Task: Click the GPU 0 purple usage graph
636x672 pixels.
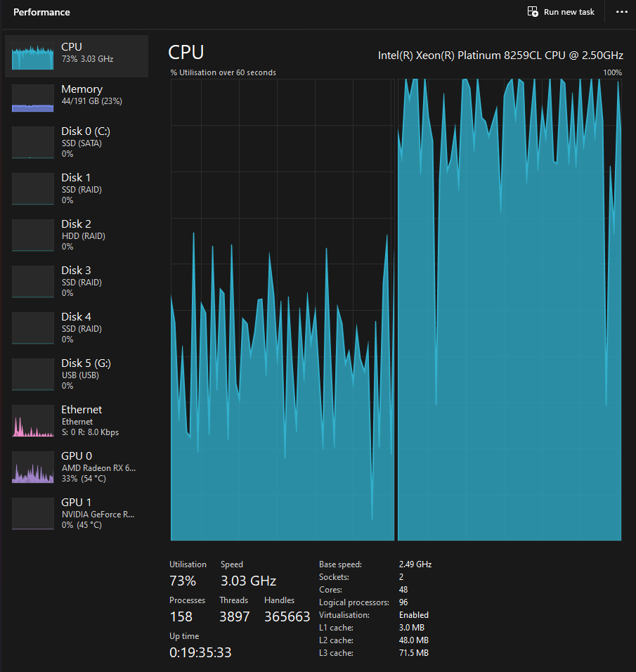Action: coord(32,467)
